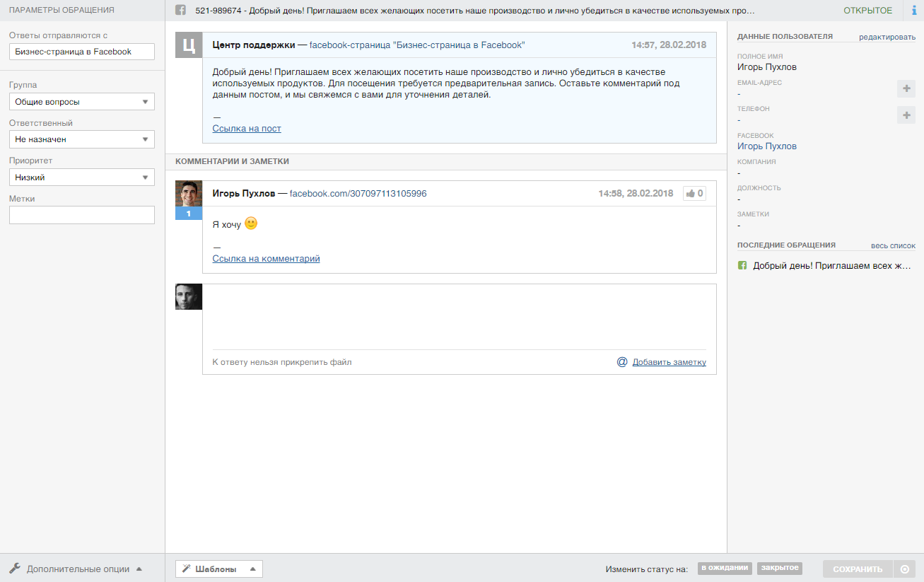Click facebook.com/307097113105996 source text
The height and width of the screenshot is (582, 924).
click(x=358, y=194)
